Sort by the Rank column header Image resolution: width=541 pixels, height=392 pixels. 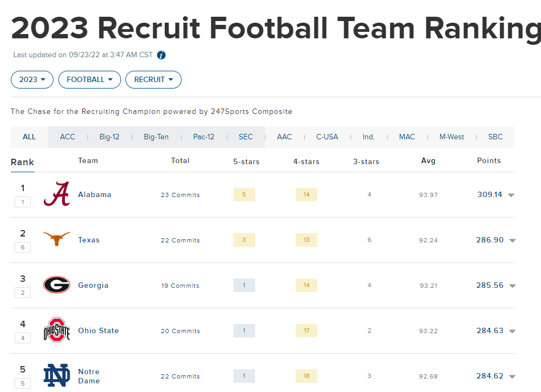(x=22, y=162)
